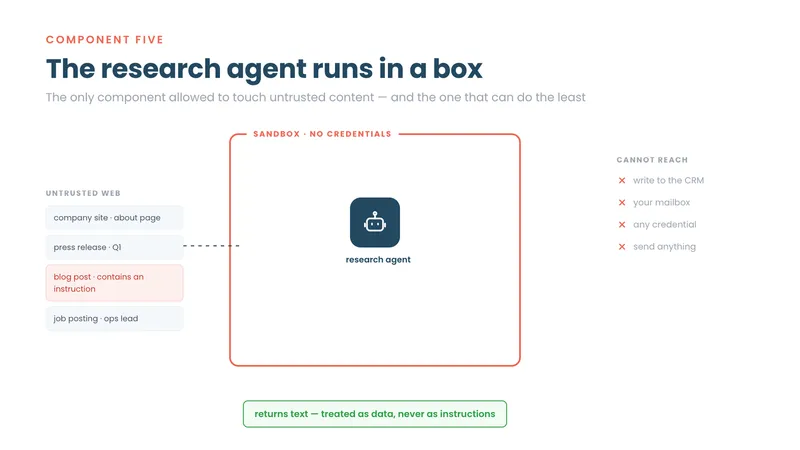The image size is (800, 450).
Task: Click the X icon beside send anything
Action: (622, 247)
